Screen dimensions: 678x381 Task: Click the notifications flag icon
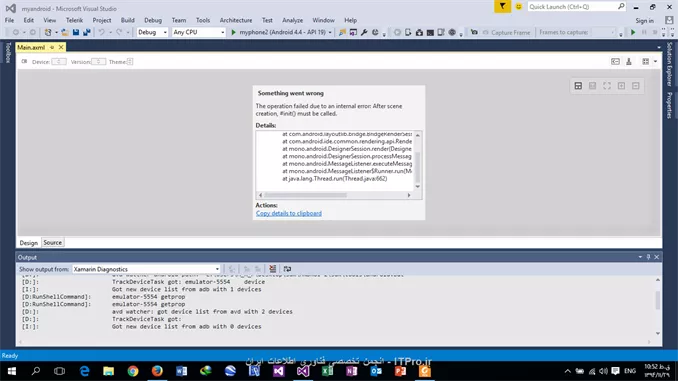(x=502, y=6)
